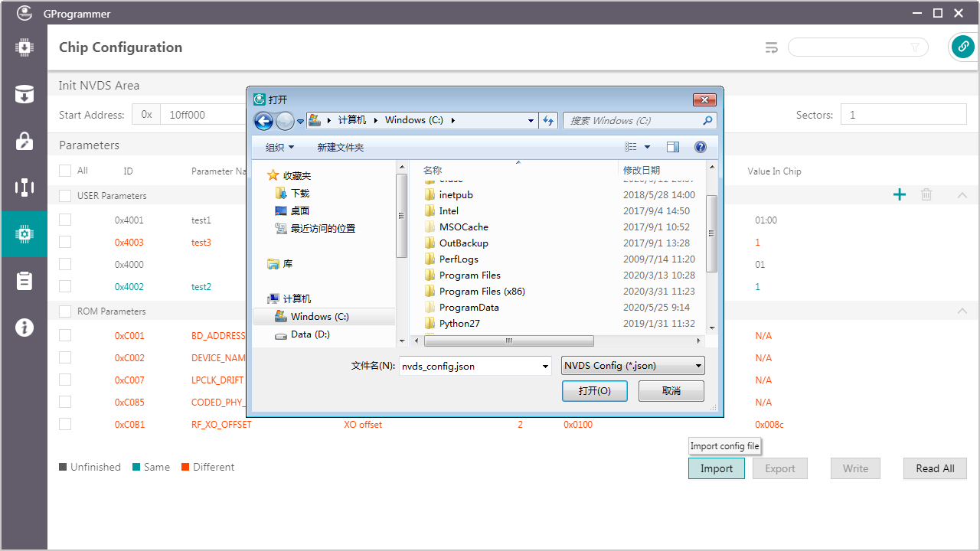Click the 打开(O) button
The width and height of the screenshot is (980, 551).
(x=594, y=391)
